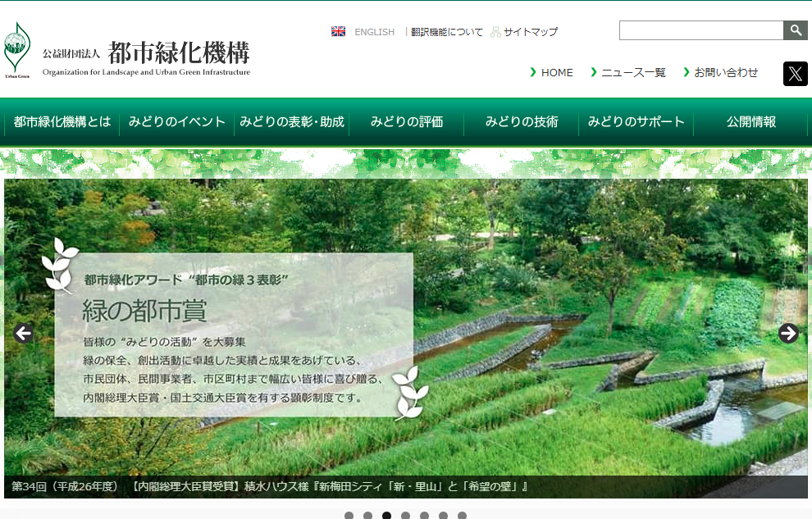Click the green chevron beside HOME

coord(533,72)
